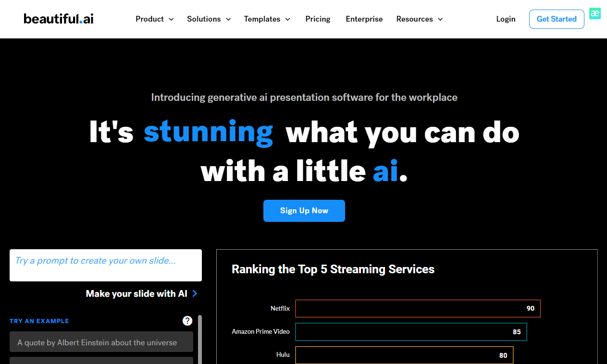
Task: Expand the Solutions dropdown menu
Action: [209, 19]
